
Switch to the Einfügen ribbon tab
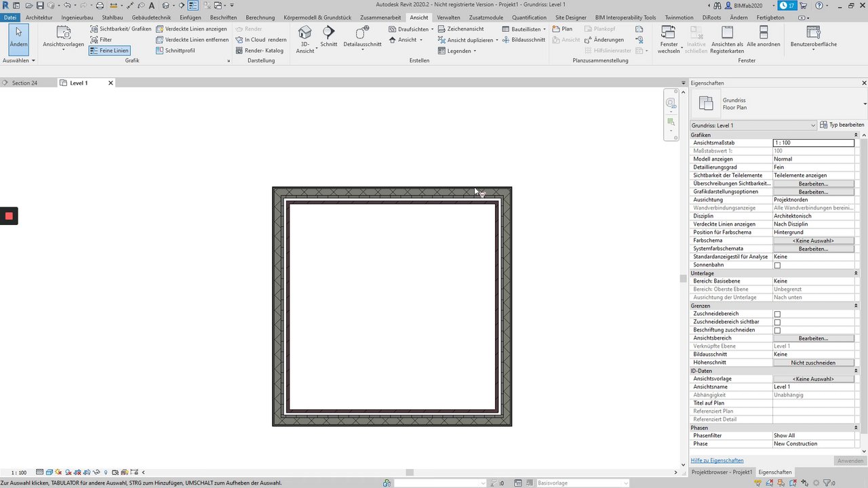[191, 18]
